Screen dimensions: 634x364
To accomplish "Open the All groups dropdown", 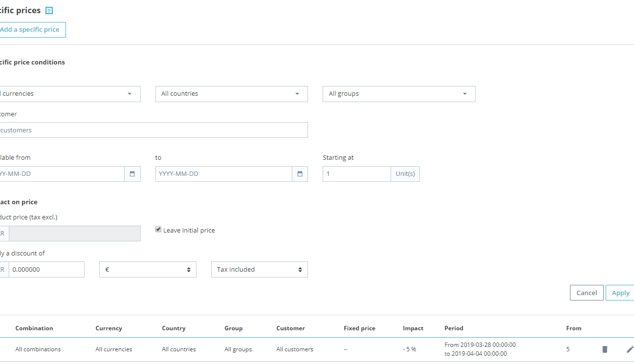I will [x=399, y=94].
